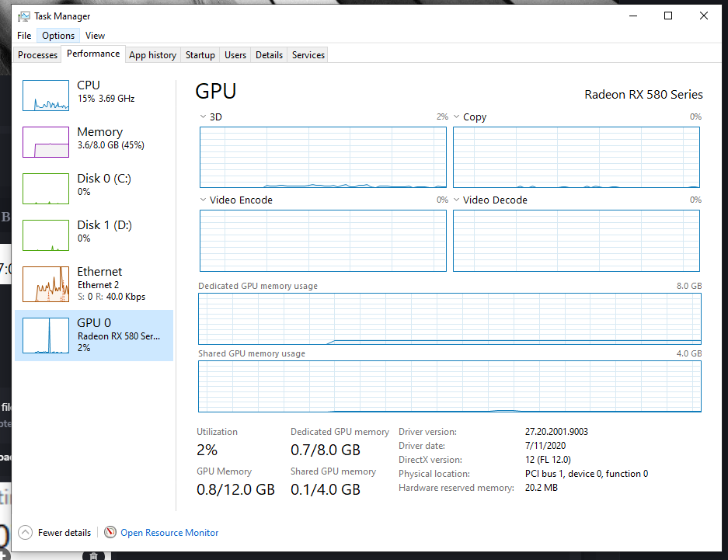
Task: Click the Dedicated GPU memory usage graph
Action: [x=449, y=318]
